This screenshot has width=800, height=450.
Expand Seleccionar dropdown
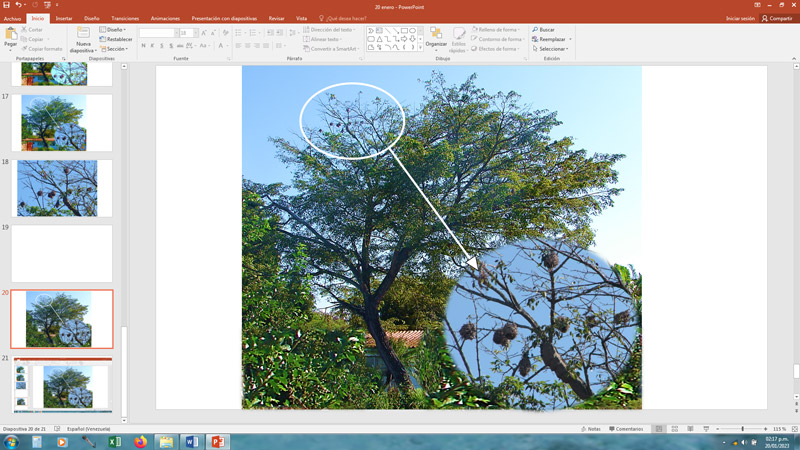coord(551,49)
